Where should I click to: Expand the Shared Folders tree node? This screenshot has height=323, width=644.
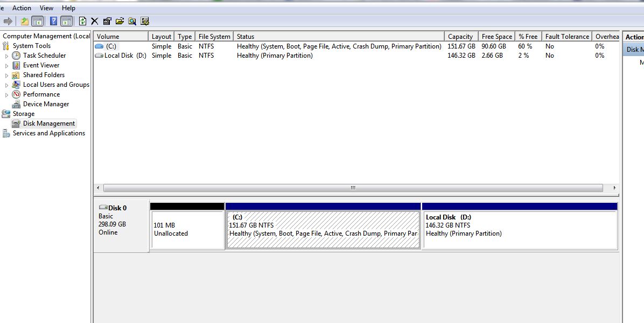pos(6,75)
